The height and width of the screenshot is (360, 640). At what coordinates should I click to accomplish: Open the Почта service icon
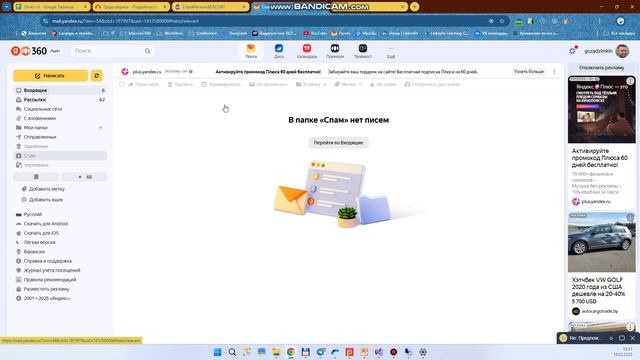pyautogui.click(x=251, y=51)
